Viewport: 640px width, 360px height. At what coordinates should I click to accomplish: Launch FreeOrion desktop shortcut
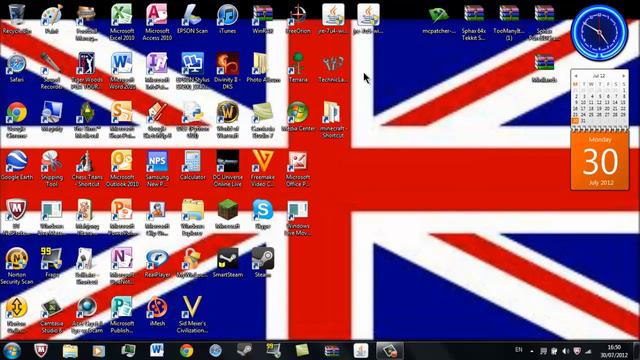pyautogui.click(x=298, y=19)
